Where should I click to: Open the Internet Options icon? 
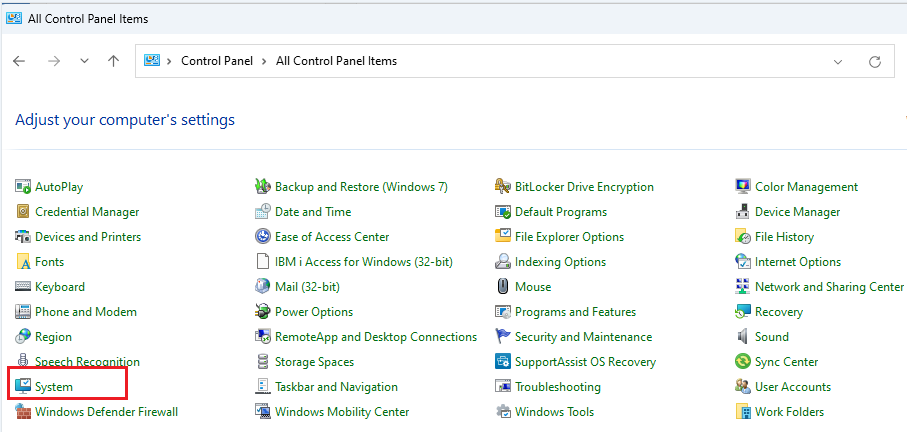(x=743, y=261)
